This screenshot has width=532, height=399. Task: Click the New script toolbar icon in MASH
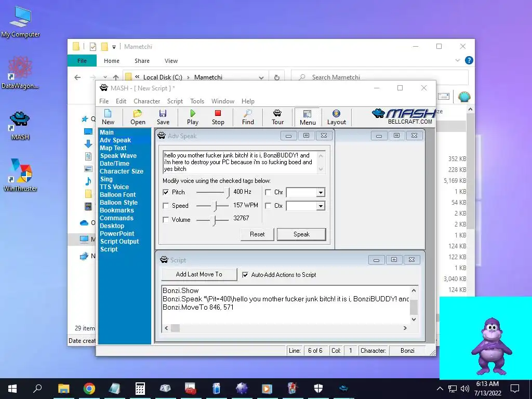point(108,117)
